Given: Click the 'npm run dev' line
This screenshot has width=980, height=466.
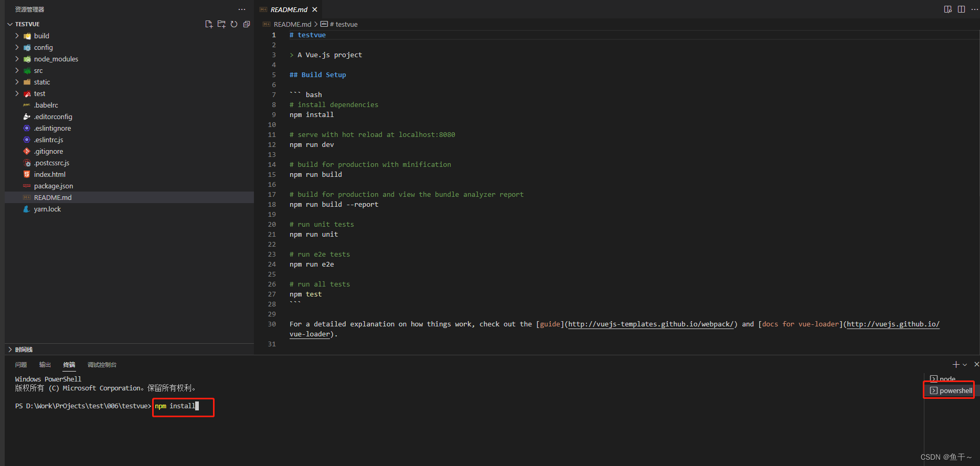Looking at the screenshot, I should point(312,145).
